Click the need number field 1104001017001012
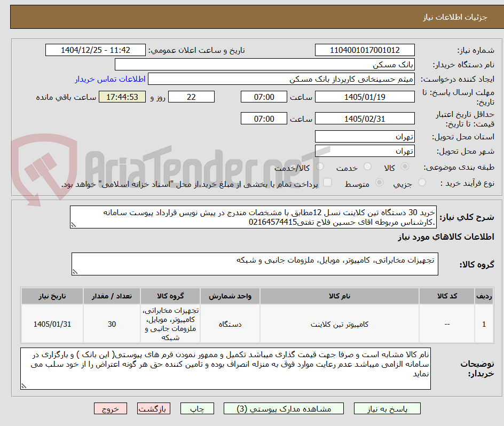This screenshot has height=426, width=504. 365,50
